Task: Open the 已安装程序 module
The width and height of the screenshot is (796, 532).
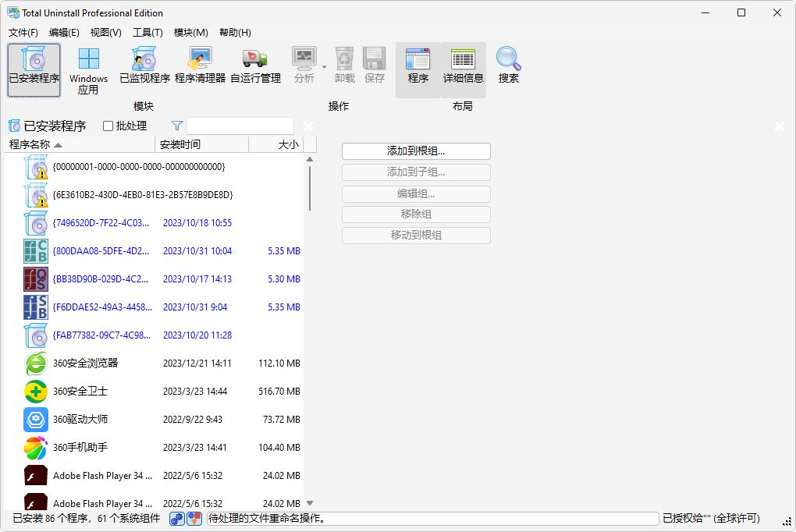Action: tap(34, 69)
